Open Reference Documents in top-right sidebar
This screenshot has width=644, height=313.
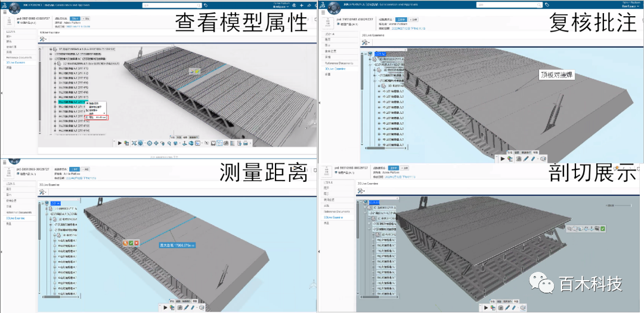click(339, 63)
